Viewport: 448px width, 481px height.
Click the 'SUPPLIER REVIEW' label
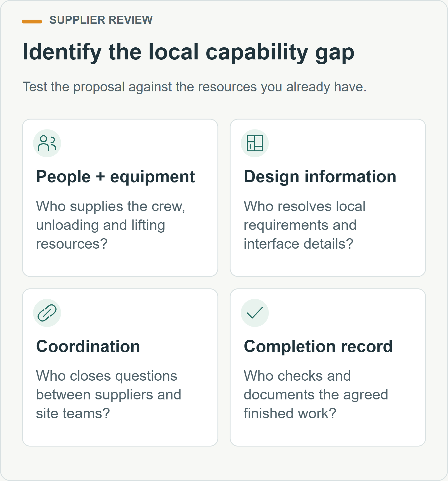(x=101, y=20)
